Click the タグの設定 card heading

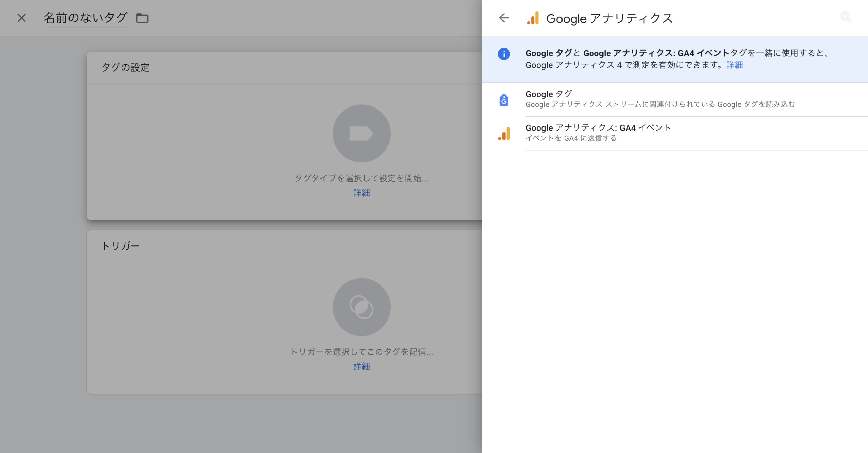click(x=126, y=67)
